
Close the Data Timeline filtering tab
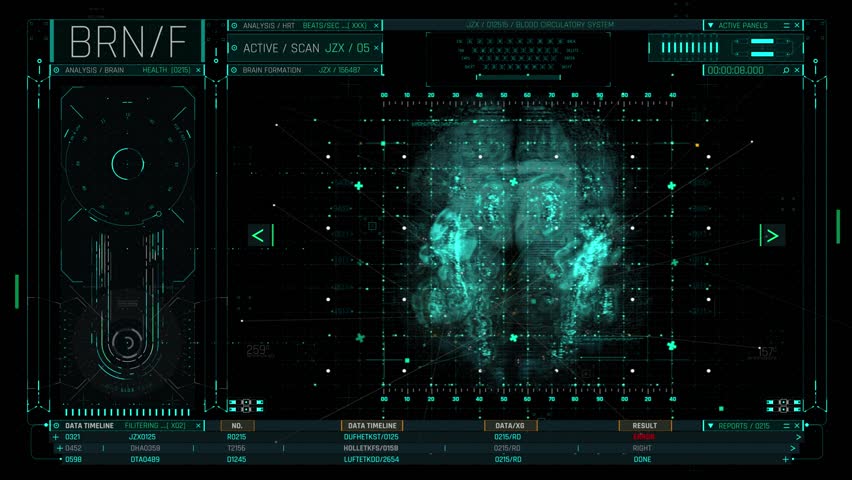[198, 426]
